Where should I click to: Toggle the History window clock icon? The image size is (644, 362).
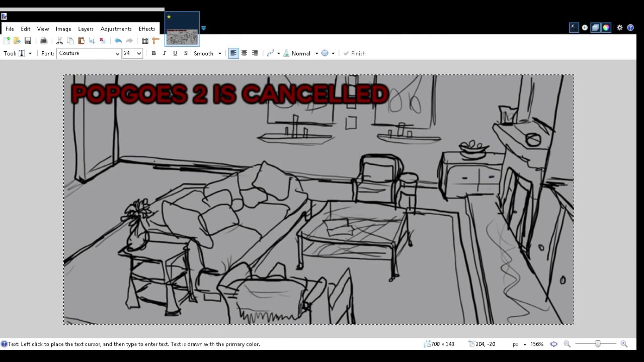pyautogui.click(x=585, y=28)
